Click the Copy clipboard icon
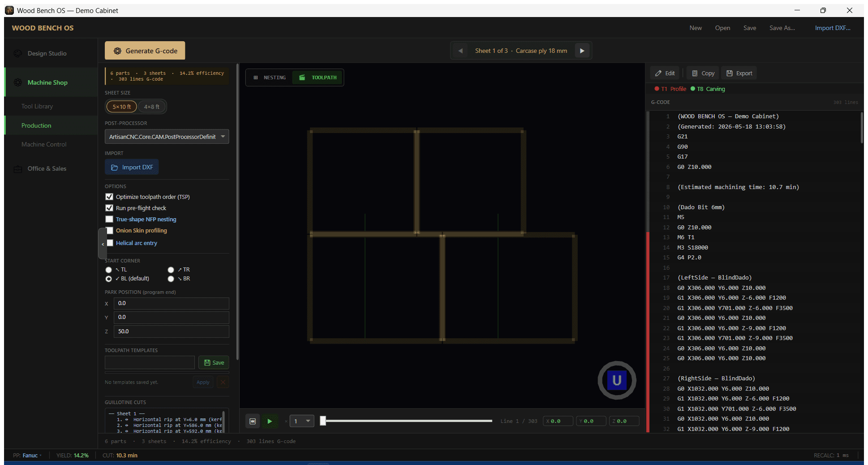This screenshot has height=465, width=868. coord(695,73)
